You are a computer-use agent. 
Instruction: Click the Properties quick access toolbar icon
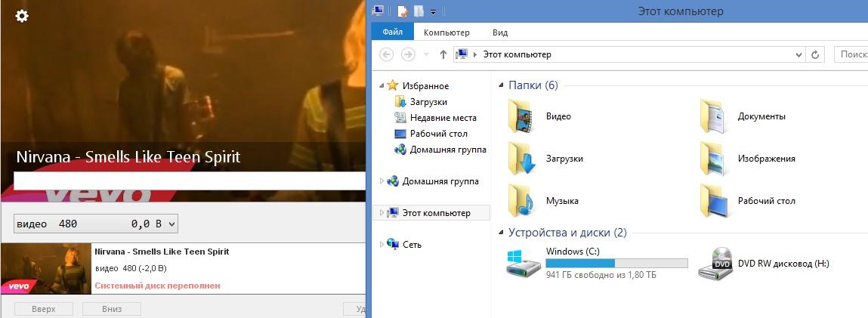403,11
